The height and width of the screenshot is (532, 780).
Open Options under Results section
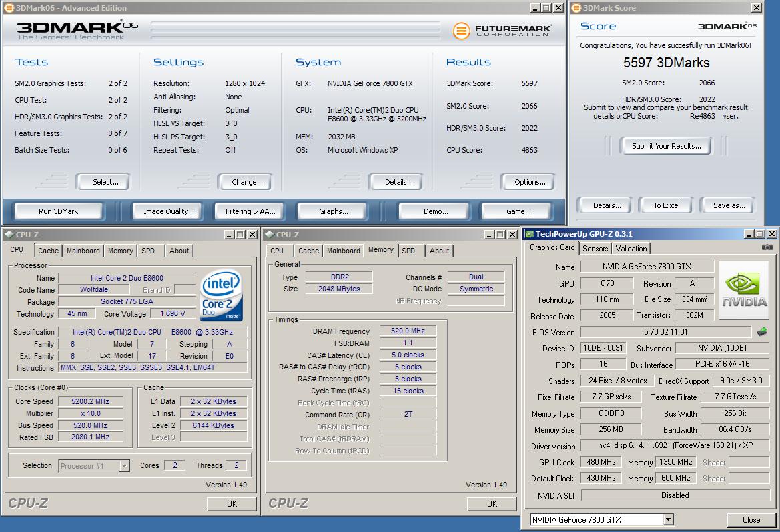tap(530, 182)
